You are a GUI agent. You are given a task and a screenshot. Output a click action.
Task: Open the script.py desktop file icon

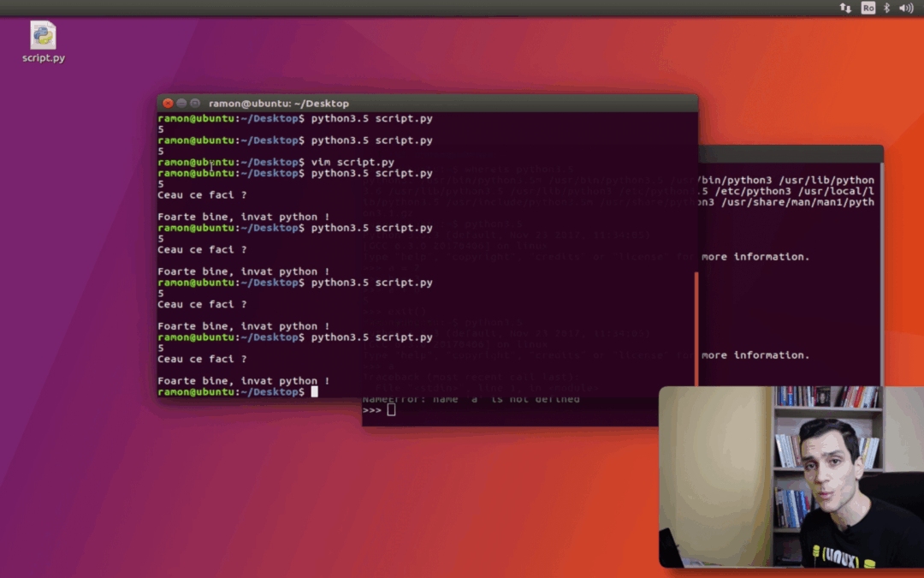(x=43, y=39)
